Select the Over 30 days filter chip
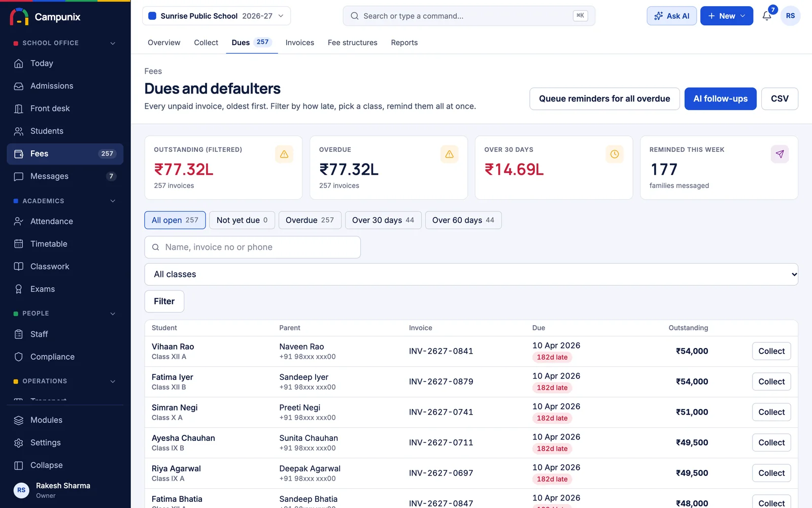The width and height of the screenshot is (812, 508). [x=383, y=220]
